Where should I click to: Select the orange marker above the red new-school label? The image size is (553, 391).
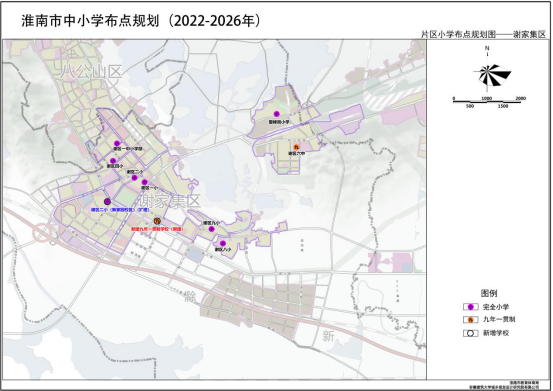(157, 221)
